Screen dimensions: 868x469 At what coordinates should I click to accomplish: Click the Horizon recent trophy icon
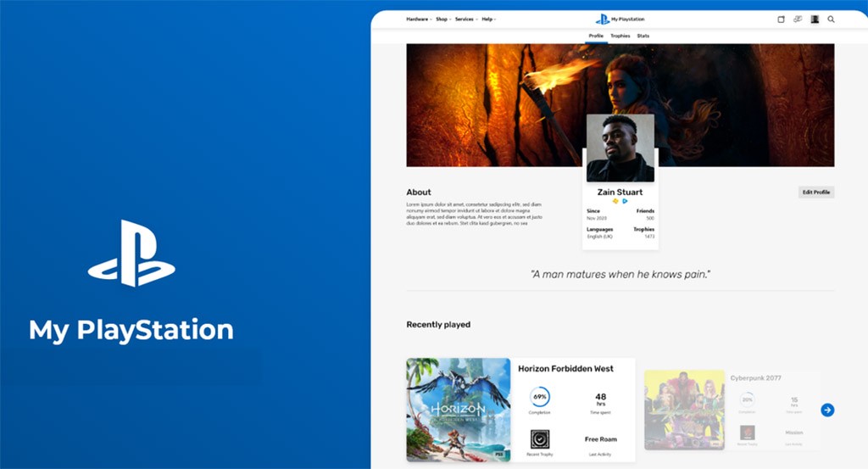tap(539, 438)
